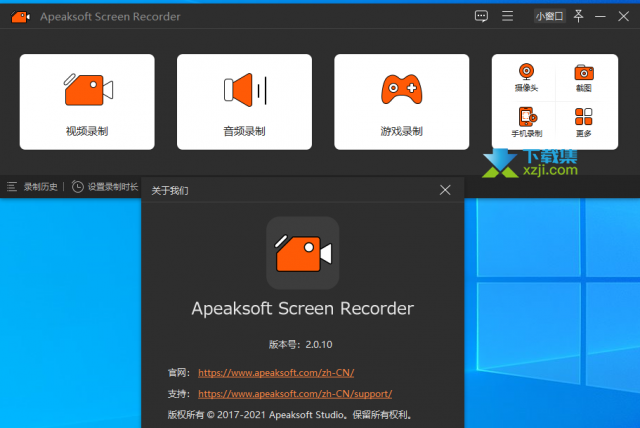Open the hamburger menu in title bar
This screenshot has height=428, width=640.
click(x=507, y=16)
